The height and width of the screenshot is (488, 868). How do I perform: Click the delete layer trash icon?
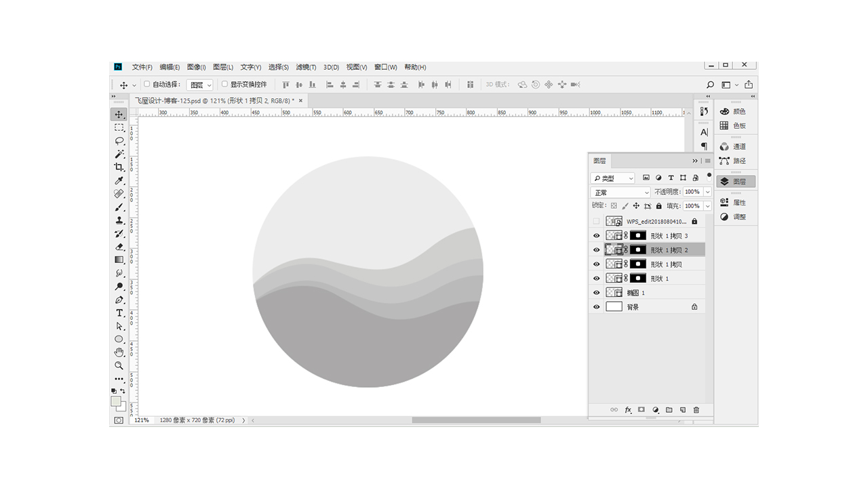click(x=696, y=410)
